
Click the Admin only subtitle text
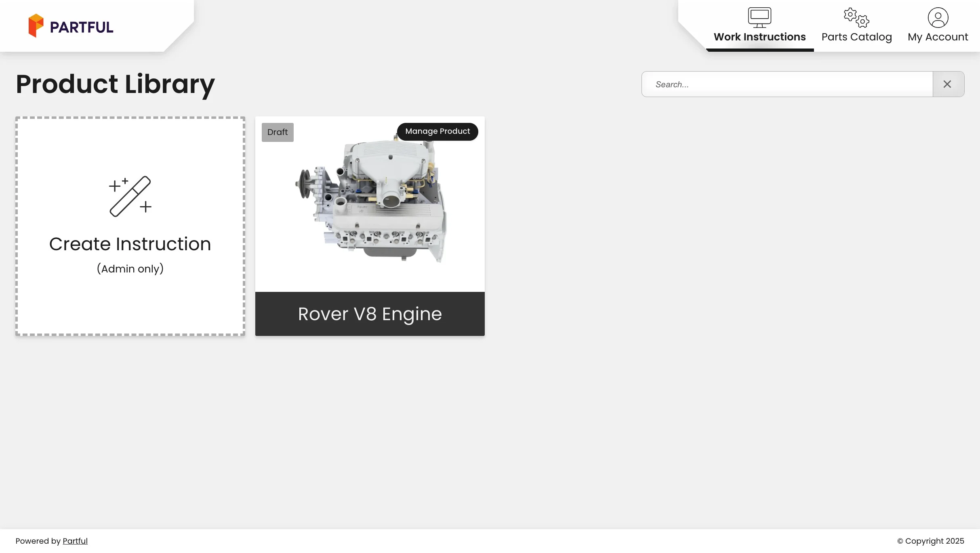click(130, 269)
